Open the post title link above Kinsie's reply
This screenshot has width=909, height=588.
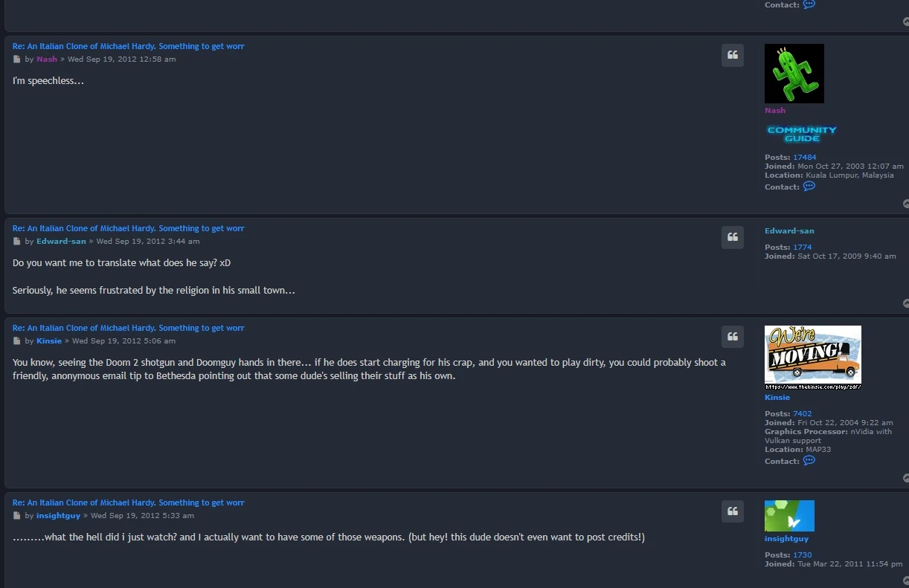pos(128,329)
